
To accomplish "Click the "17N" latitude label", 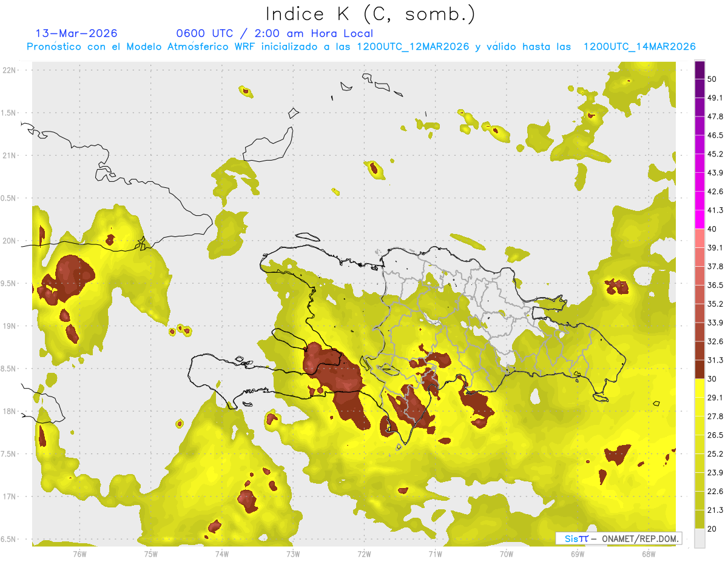I will [x=10, y=497].
